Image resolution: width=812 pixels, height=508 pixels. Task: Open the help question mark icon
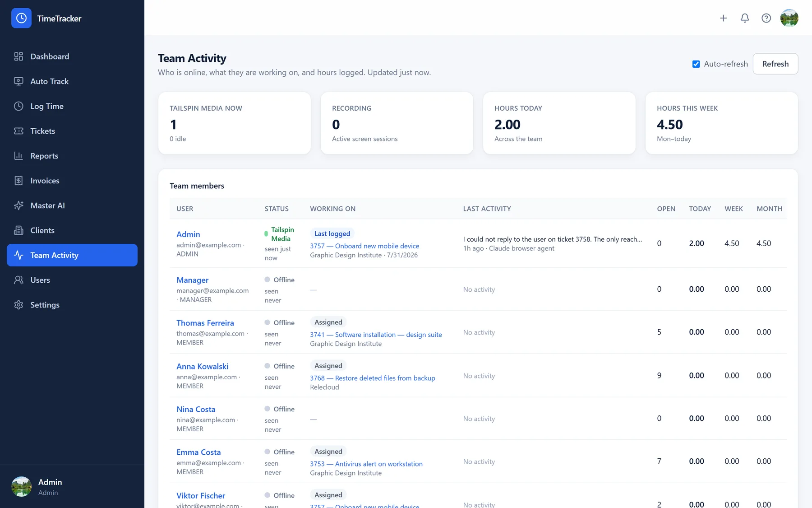click(x=766, y=18)
